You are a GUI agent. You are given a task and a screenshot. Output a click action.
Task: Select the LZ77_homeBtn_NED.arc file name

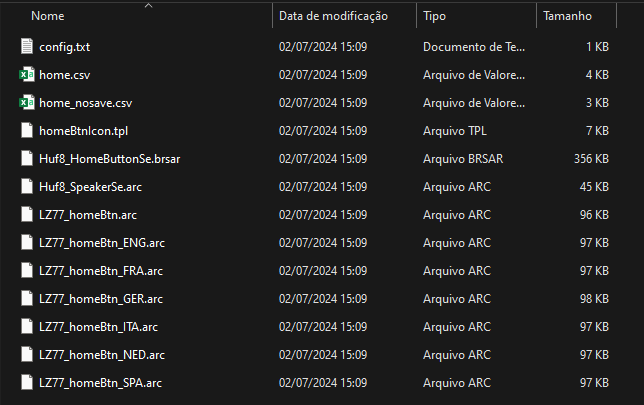pyautogui.click(x=102, y=354)
